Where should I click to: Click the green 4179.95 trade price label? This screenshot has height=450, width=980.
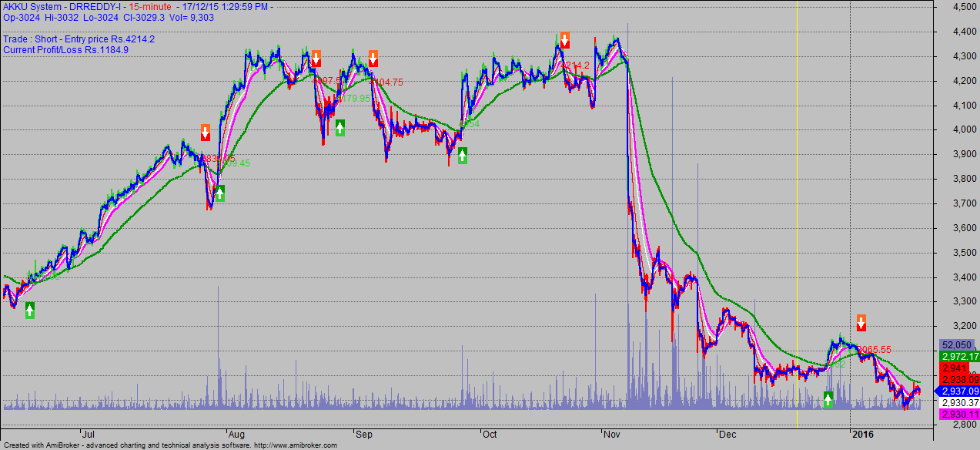[x=354, y=99]
